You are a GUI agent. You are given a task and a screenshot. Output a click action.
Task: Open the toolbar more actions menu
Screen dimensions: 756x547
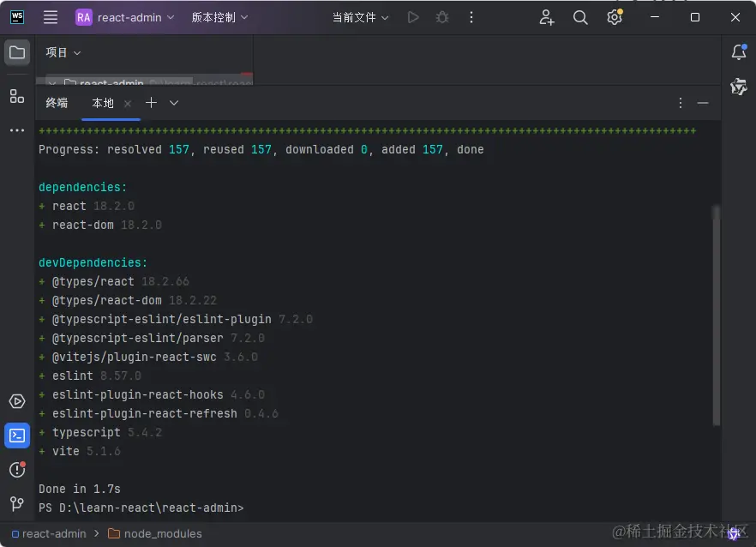471,17
